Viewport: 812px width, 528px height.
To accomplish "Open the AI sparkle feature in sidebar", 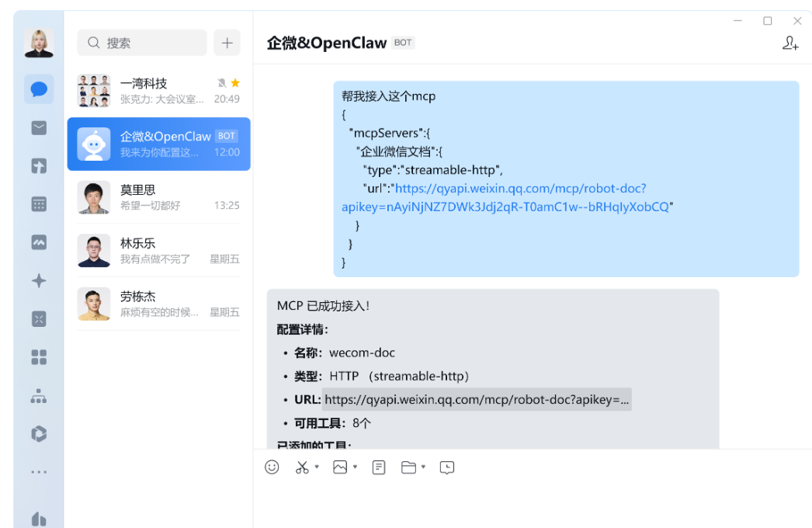I will coord(38,280).
